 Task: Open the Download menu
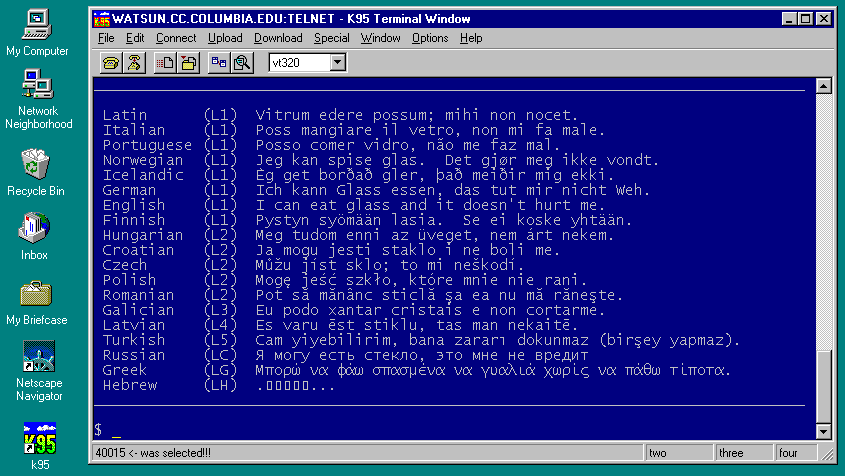click(277, 38)
